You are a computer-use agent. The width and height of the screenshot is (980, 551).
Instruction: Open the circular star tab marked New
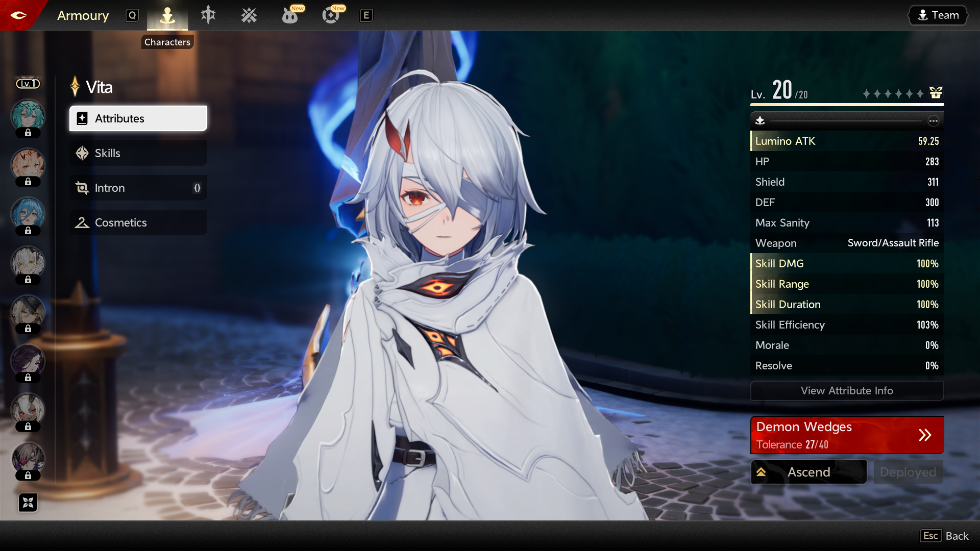pyautogui.click(x=331, y=16)
